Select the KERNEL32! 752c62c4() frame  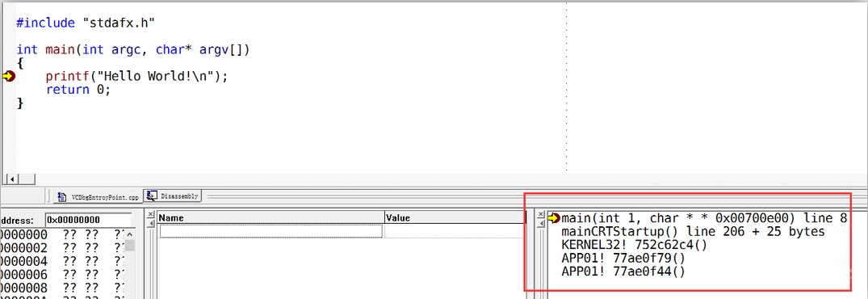[x=634, y=245]
